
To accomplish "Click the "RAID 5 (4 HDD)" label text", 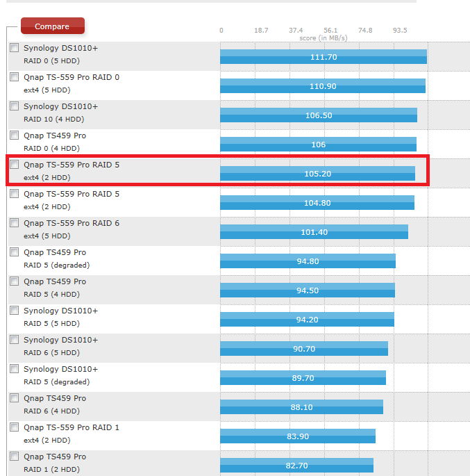I will pyautogui.click(x=51, y=294).
